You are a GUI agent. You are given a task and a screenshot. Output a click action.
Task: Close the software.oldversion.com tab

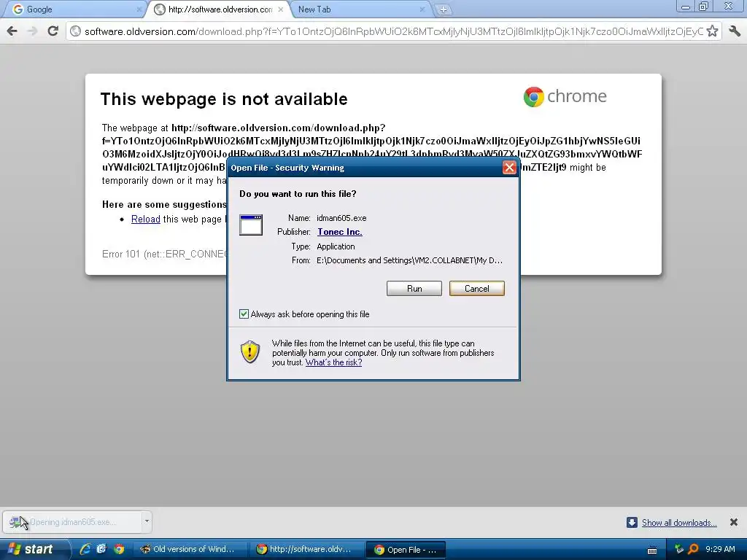click(x=281, y=9)
